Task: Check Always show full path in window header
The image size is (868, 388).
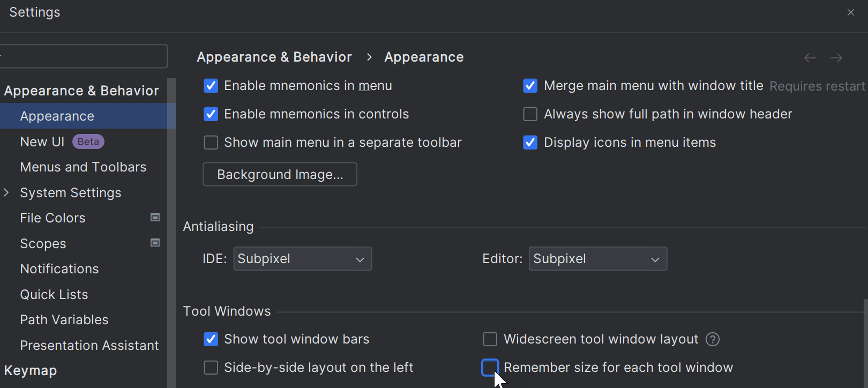Action: point(530,114)
